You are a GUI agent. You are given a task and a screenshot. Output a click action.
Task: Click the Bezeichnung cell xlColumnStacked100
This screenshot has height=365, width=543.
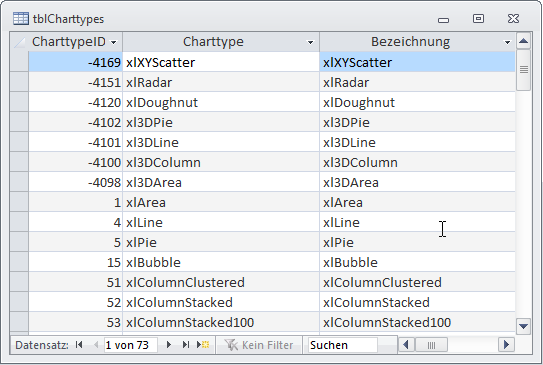(417, 322)
